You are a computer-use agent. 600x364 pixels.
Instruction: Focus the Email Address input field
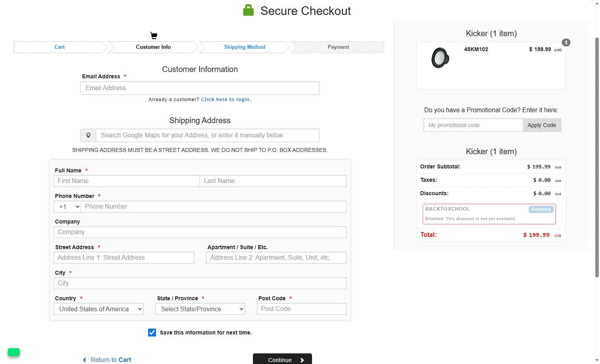pos(200,88)
